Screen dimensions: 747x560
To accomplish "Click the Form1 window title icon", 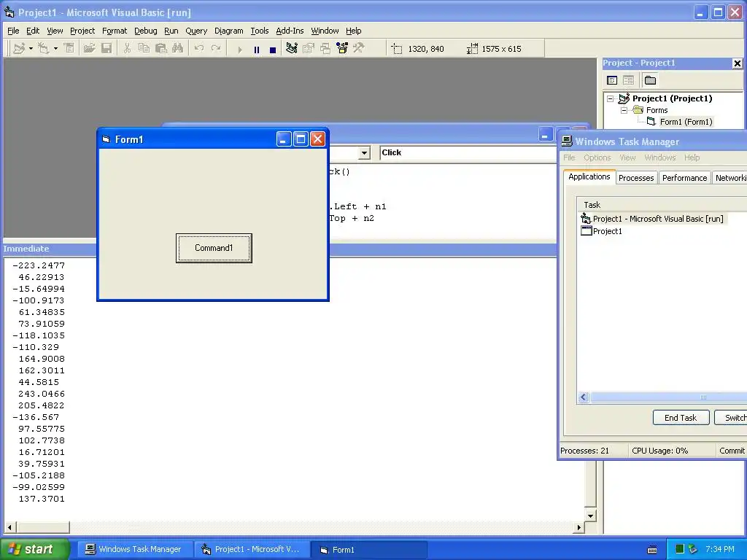I will click(106, 139).
